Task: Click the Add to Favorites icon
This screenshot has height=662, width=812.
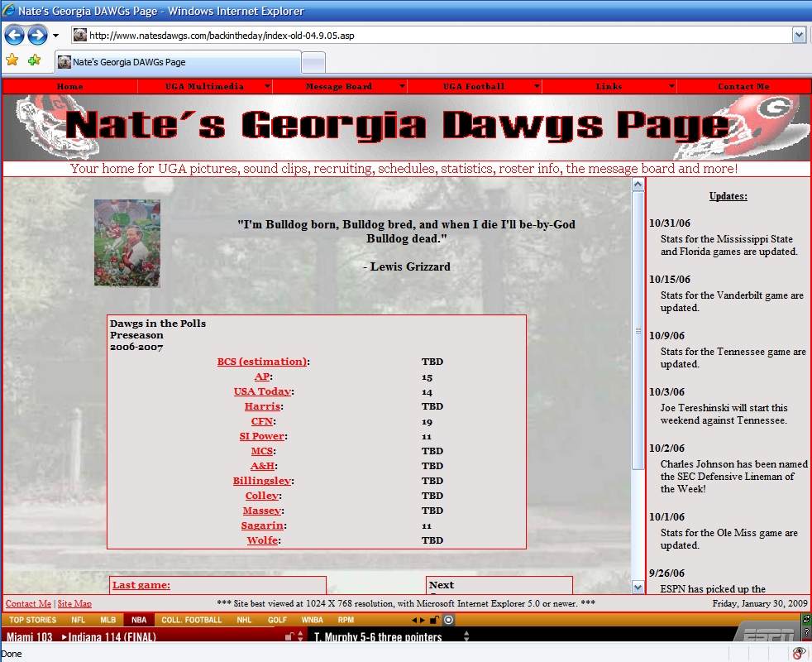Action: pyautogui.click(x=34, y=60)
